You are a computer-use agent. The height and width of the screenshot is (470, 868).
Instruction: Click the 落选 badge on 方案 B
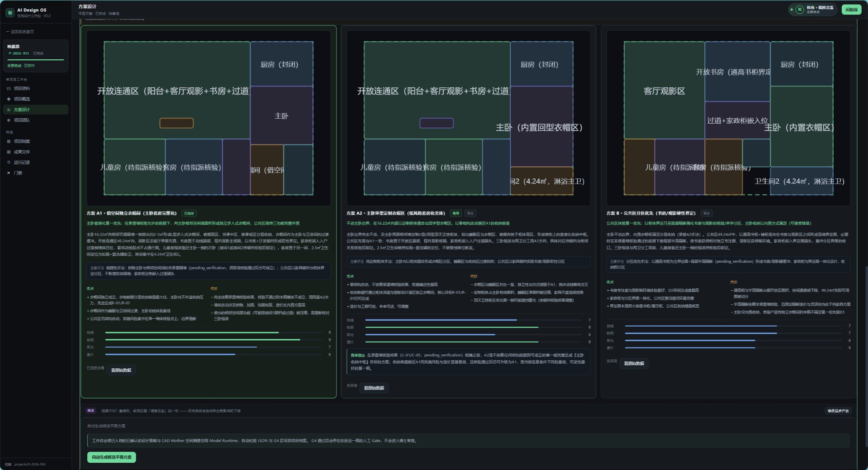[707, 214]
